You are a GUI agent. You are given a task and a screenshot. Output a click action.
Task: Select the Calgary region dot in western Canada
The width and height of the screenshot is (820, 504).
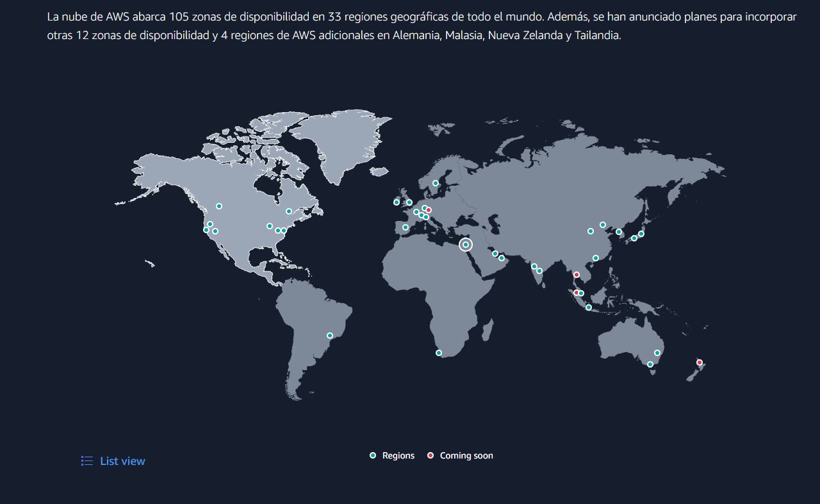point(219,206)
